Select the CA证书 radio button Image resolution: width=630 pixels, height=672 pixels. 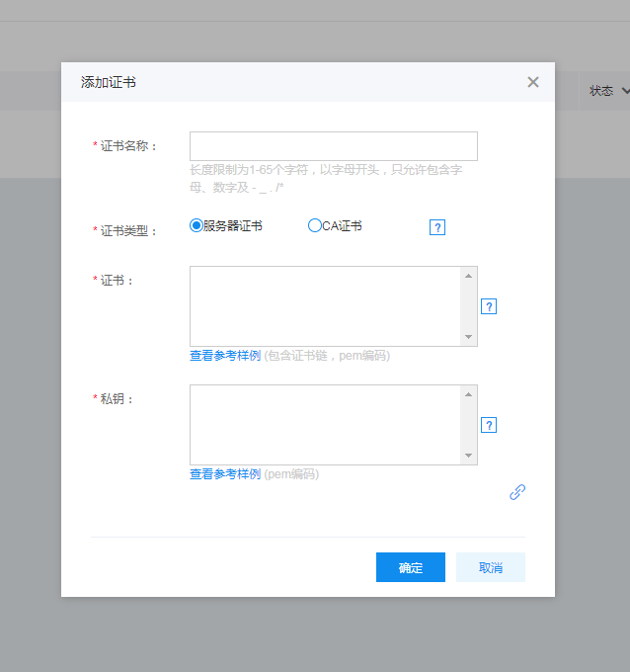click(x=315, y=225)
